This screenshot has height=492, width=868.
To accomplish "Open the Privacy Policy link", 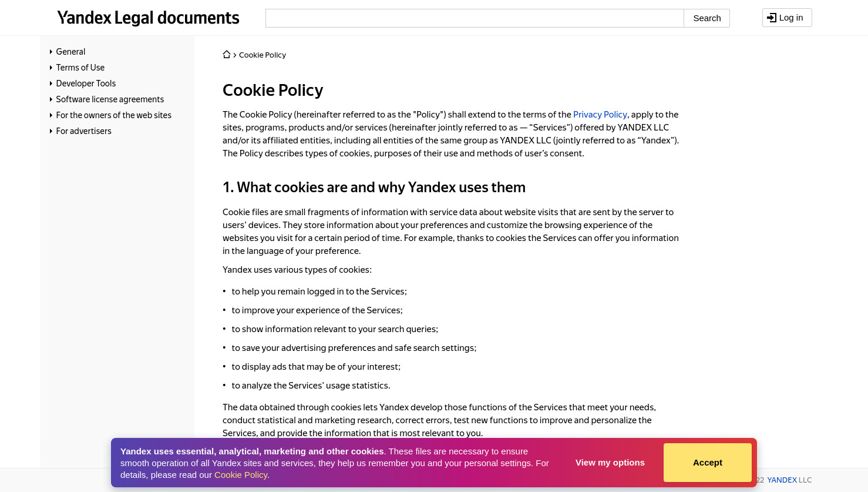I will (x=600, y=115).
